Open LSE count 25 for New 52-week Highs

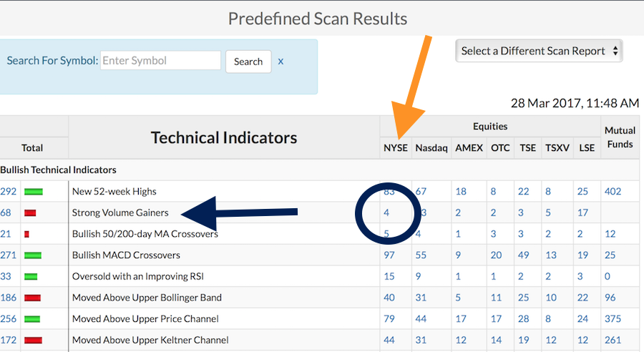point(582,192)
